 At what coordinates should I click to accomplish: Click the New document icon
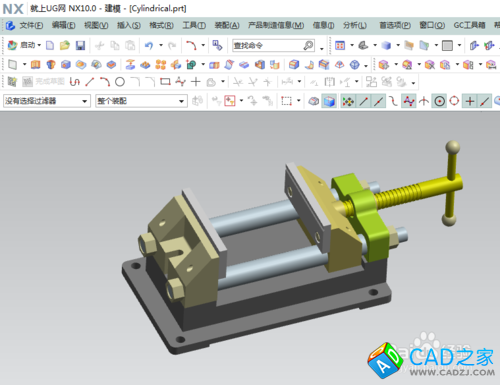tap(50, 45)
